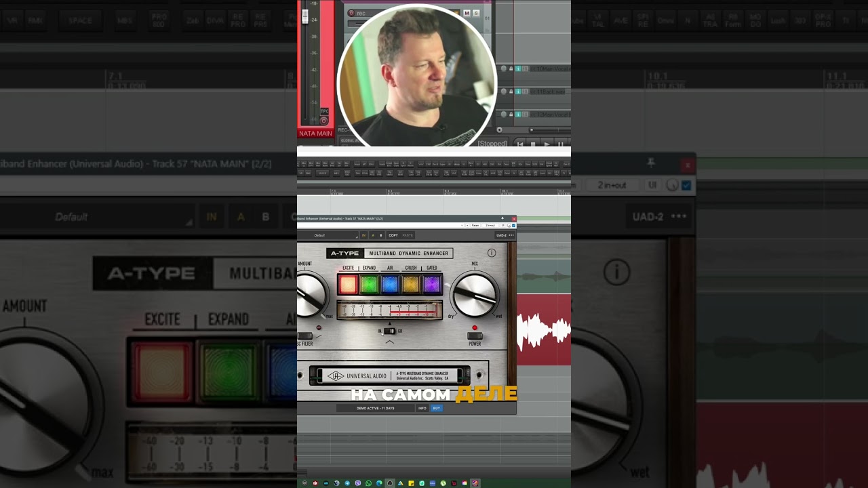Flip the POWER switch on the plugin

pyautogui.click(x=475, y=335)
